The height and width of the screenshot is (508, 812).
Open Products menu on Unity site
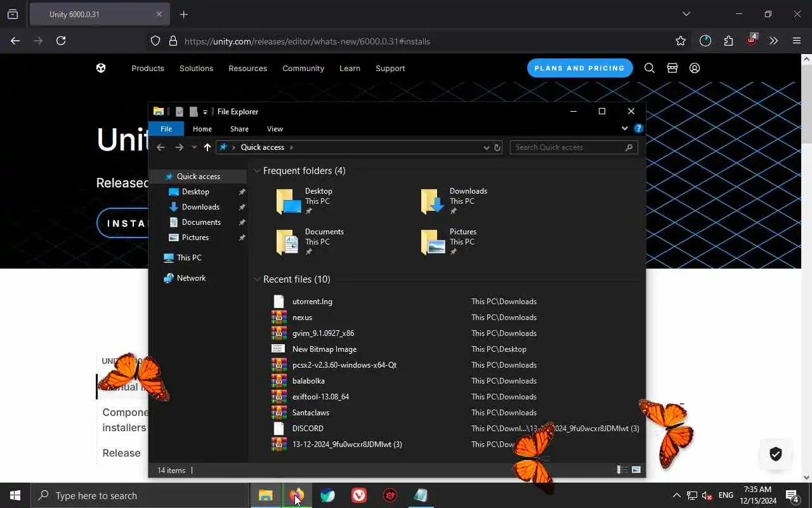coord(148,69)
